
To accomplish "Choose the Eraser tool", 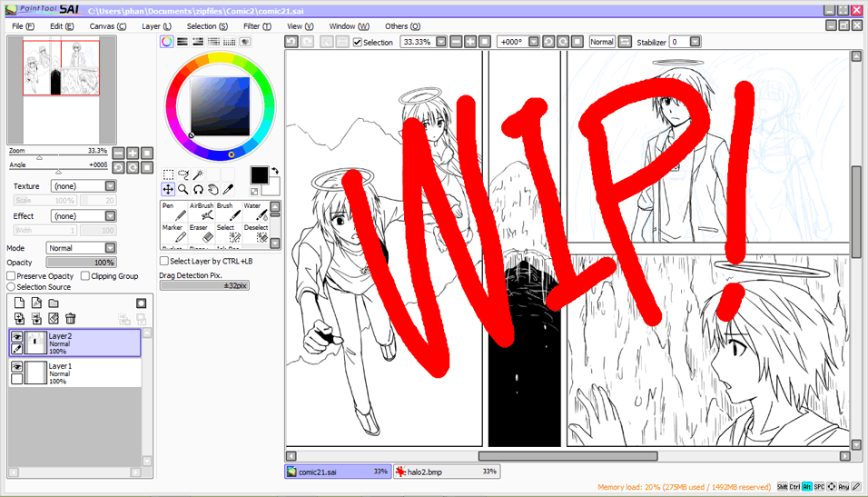I will [201, 234].
